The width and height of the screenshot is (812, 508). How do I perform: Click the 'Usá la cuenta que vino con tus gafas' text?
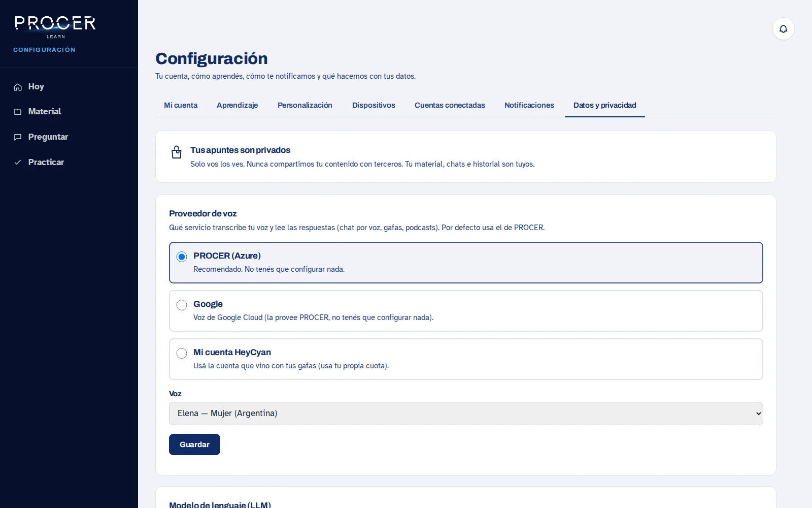point(291,366)
